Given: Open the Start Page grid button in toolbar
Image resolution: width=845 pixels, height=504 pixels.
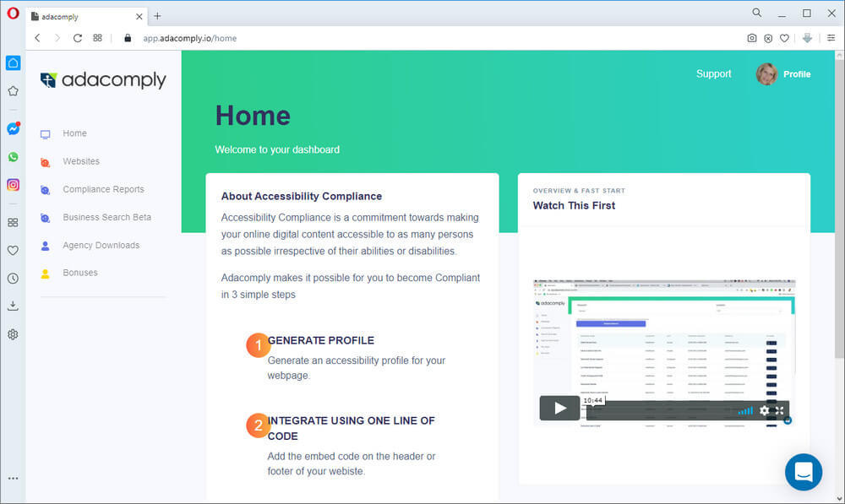Looking at the screenshot, I should pyautogui.click(x=97, y=38).
